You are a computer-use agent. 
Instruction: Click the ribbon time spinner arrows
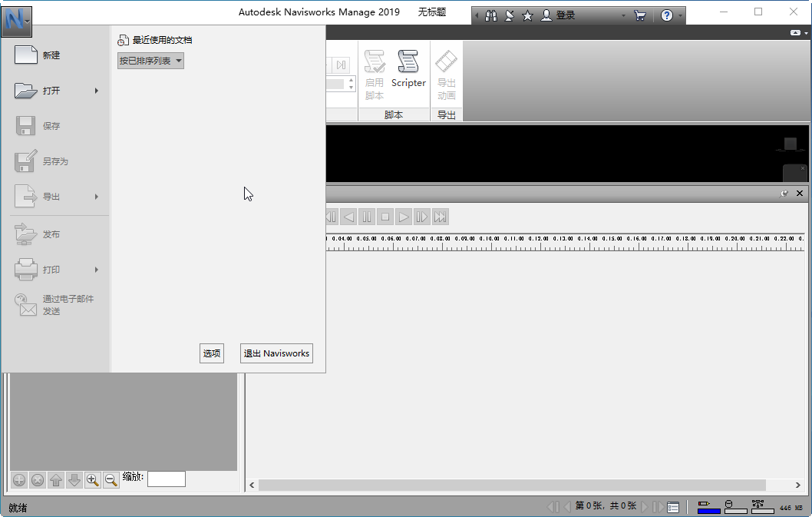[x=351, y=84]
